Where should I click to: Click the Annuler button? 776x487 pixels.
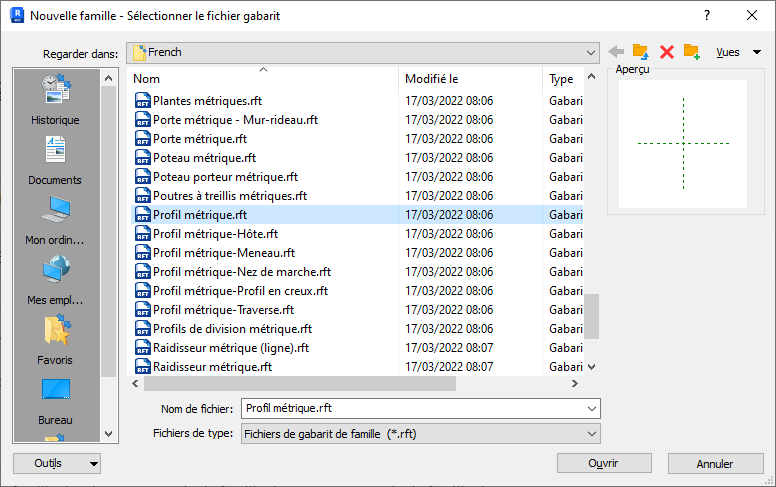tap(715, 464)
